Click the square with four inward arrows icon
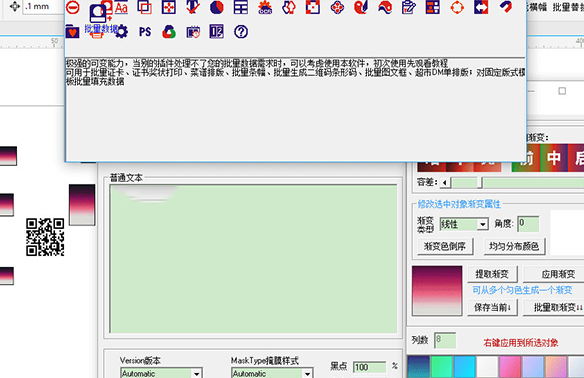This screenshot has height=378, width=584. click(169, 7)
